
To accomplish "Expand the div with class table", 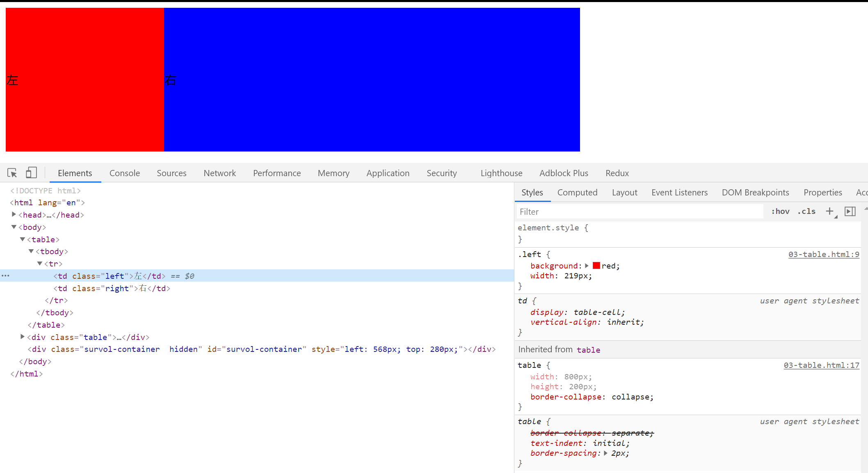I will (x=23, y=337).
